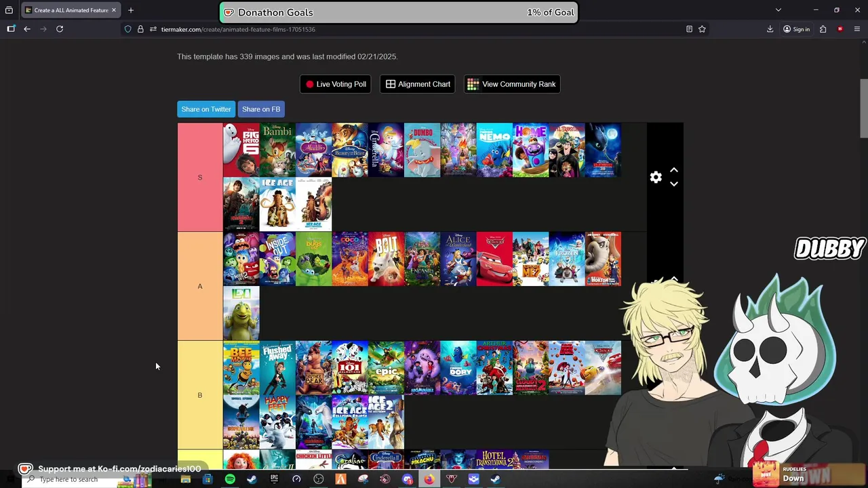Open sidebar toggle icon left of back button
868x488 pixels.
tap(11, 29)
